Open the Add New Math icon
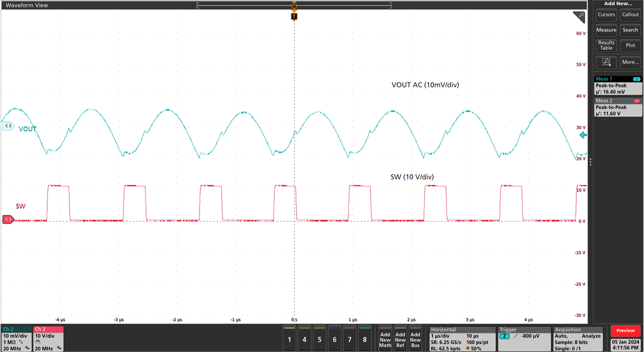This screenshot has width=644, height=352. (x=385, y=338)
